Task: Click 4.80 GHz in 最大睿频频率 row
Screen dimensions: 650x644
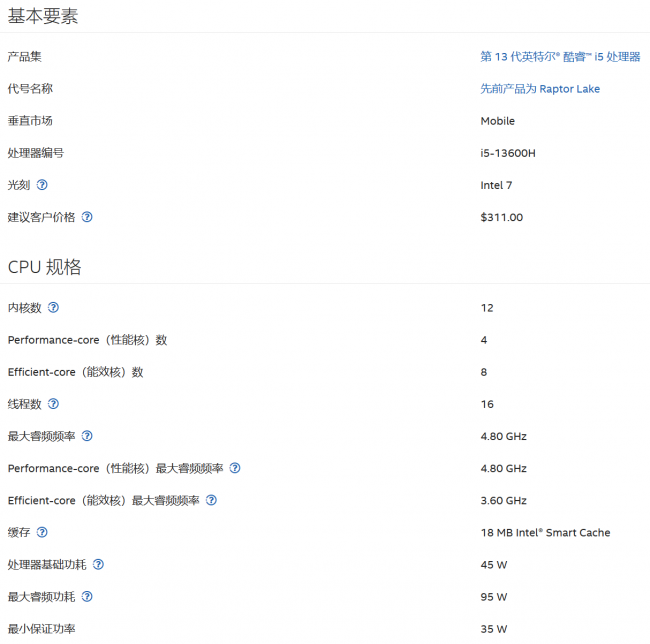Action: (x=504, y=436)
